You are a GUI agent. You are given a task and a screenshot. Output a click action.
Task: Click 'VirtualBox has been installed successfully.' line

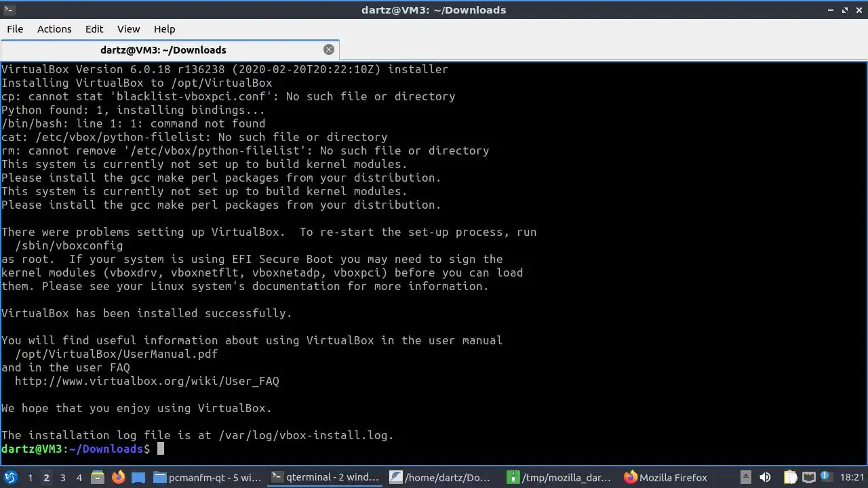(x=146, y=313)
